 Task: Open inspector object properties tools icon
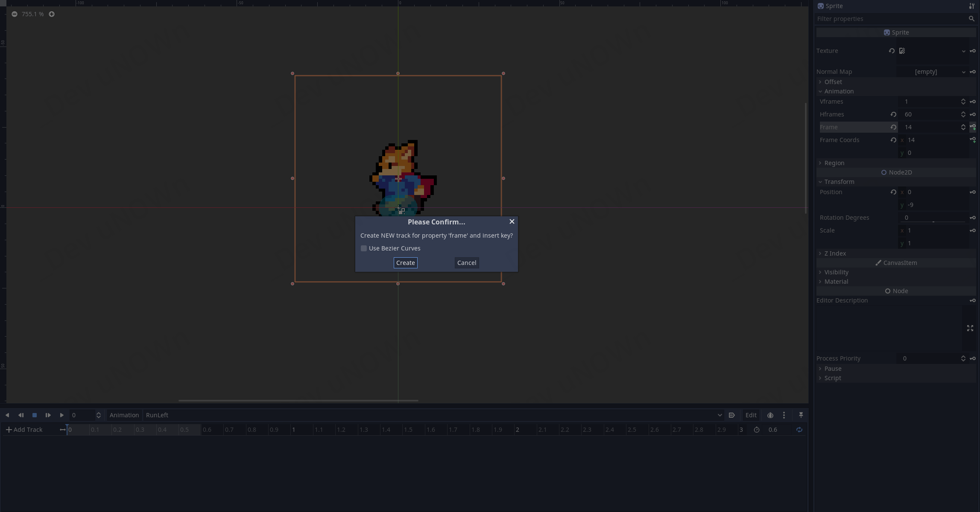pyautogui.click(x=971, y=6)
